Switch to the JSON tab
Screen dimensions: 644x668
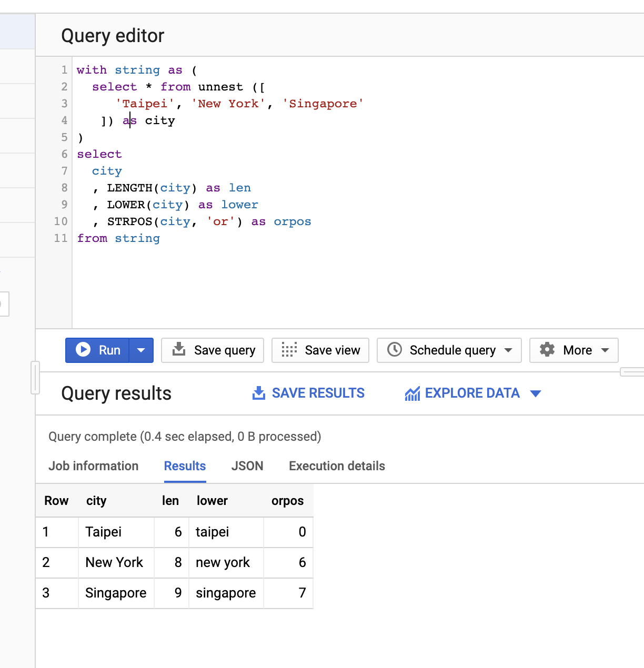click(247, 466)
